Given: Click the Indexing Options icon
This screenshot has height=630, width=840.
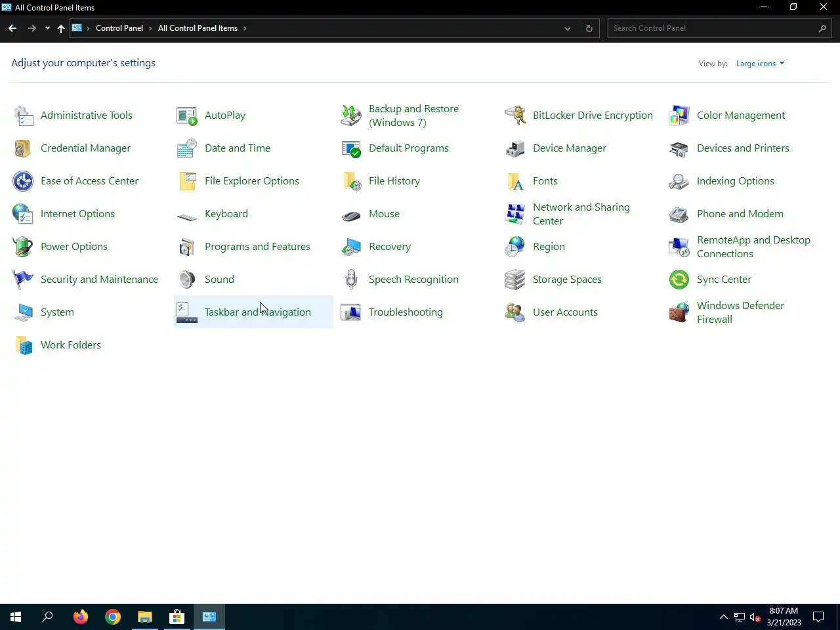Looking at the screenshot, I should (x=679, y=181).
